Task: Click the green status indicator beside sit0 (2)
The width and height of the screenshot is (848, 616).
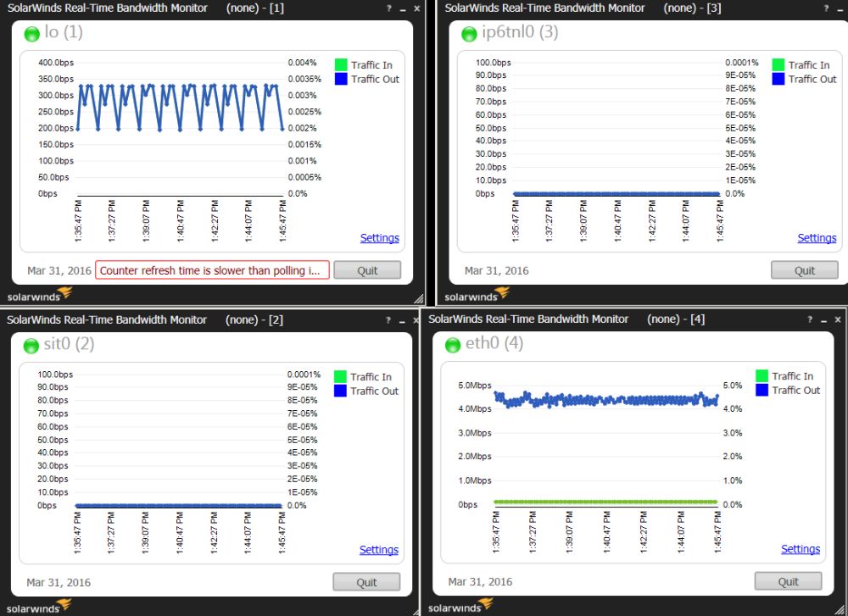Action: [x=31, y=346]
